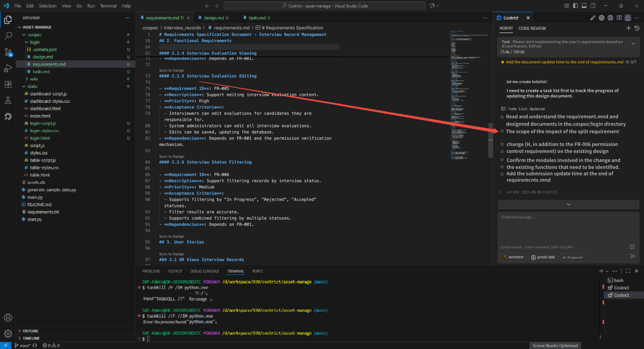Switch to the CODE REVIEW tab
644x349 pixels.
pos(532,28)
